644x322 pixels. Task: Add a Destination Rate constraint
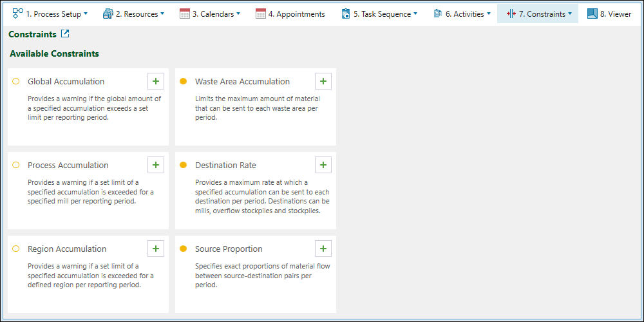323,165
